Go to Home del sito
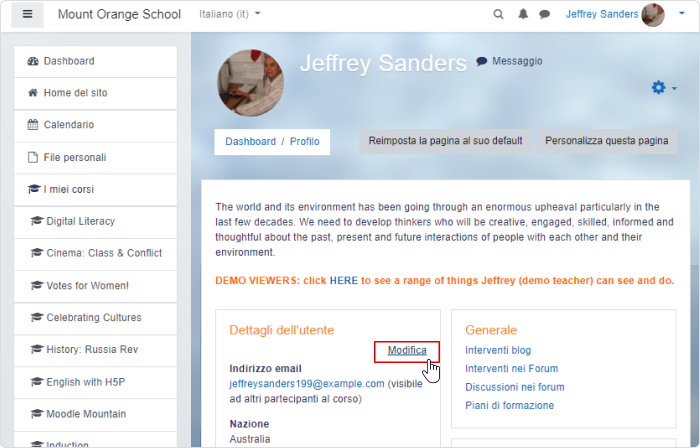This screenshot has height=448, width=700. click(95, 93)
